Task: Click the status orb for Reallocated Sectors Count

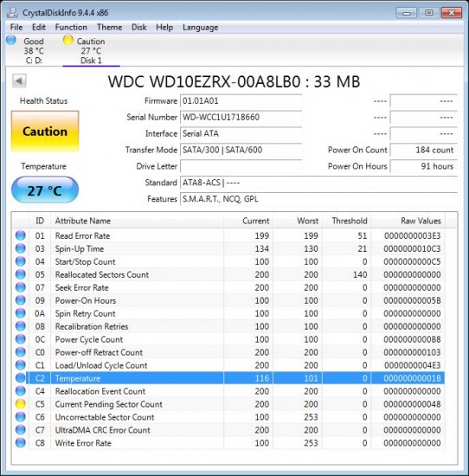Action: pos(21,274)
